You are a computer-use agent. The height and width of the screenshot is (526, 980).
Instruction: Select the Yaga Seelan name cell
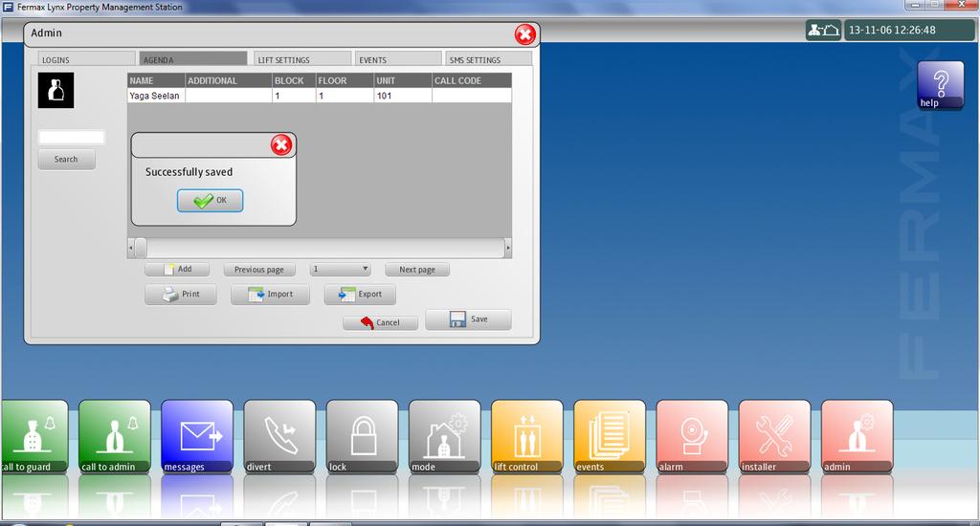point(156,96)
